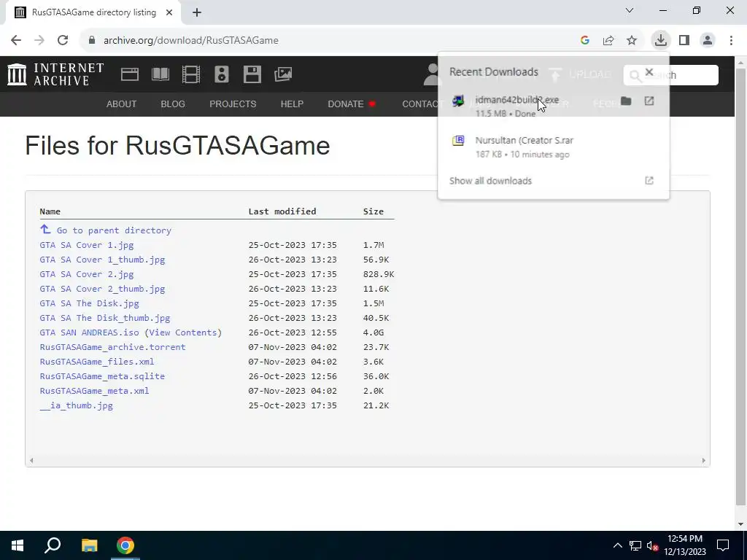
Task: Open File Explorer from taskbar
Action: coord(89,545)
